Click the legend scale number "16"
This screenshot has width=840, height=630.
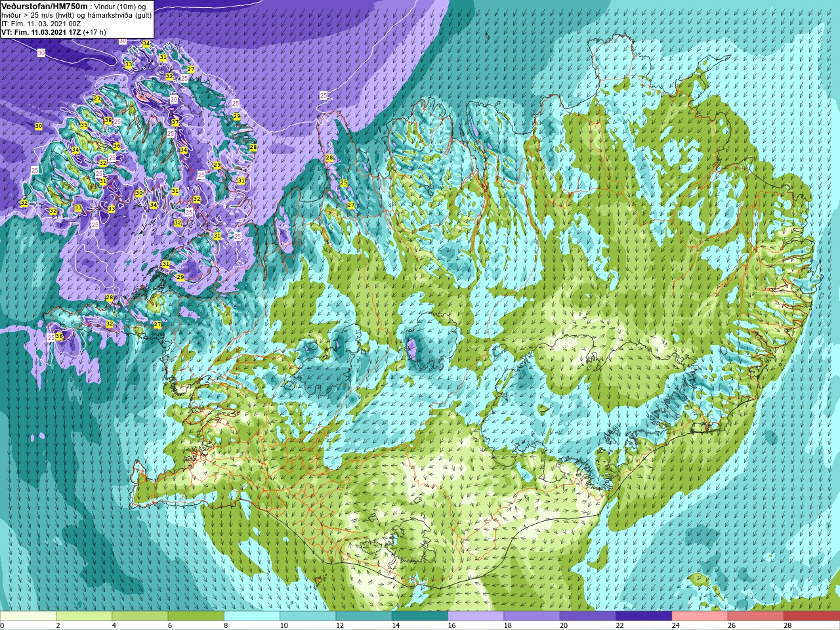click(x=451, y=625)
